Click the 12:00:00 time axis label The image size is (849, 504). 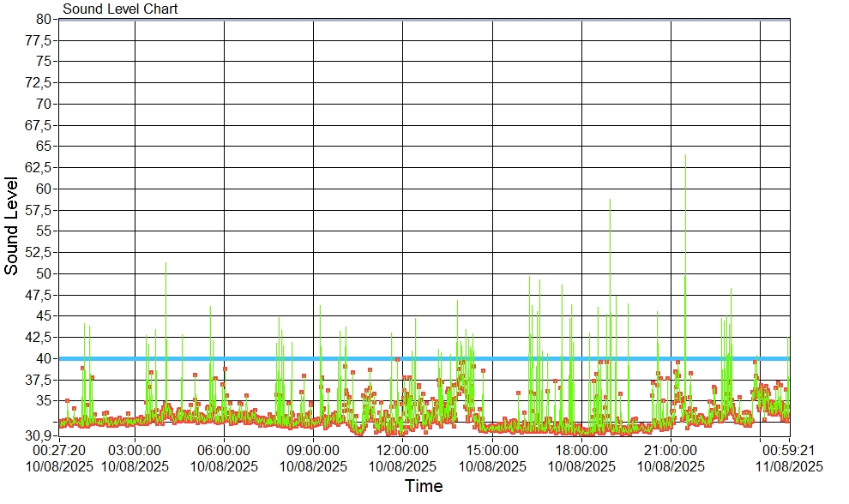pyautogui.click(x=402, y=451)
